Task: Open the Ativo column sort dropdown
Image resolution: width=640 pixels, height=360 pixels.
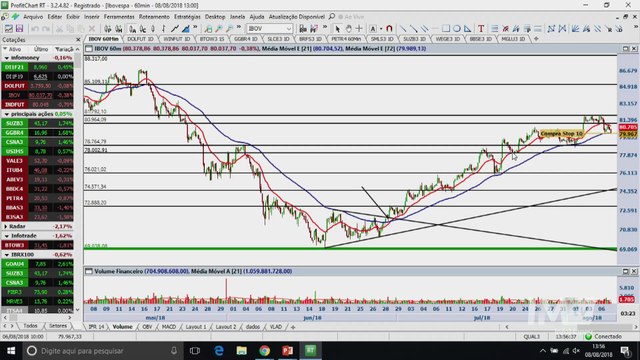Action: click(5, 49)
